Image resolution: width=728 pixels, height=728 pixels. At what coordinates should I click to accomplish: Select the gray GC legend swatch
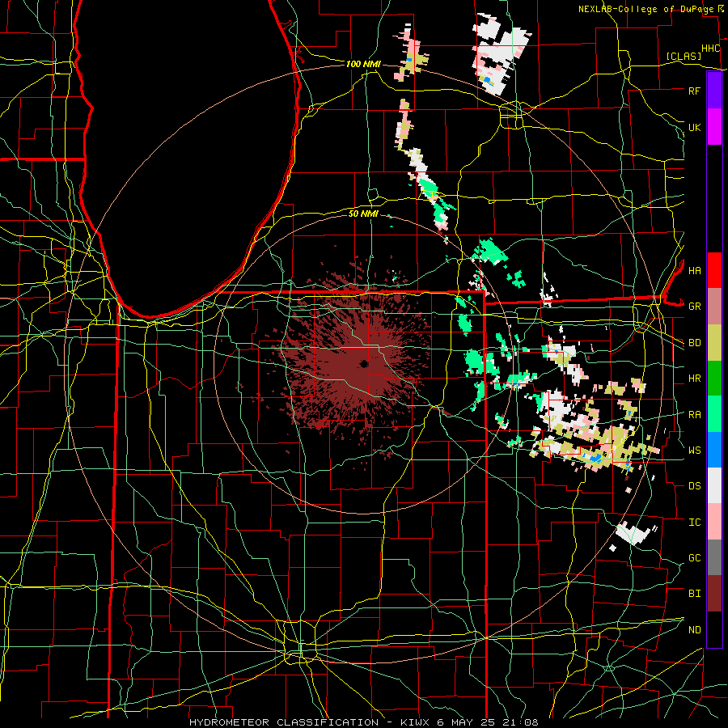(x=714, y=557)
